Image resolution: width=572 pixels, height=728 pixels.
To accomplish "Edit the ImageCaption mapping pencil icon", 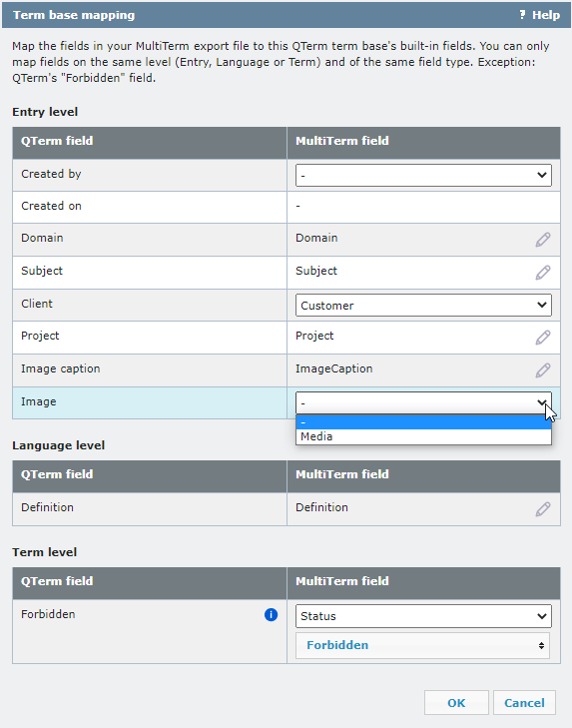I will coord(543,370).
